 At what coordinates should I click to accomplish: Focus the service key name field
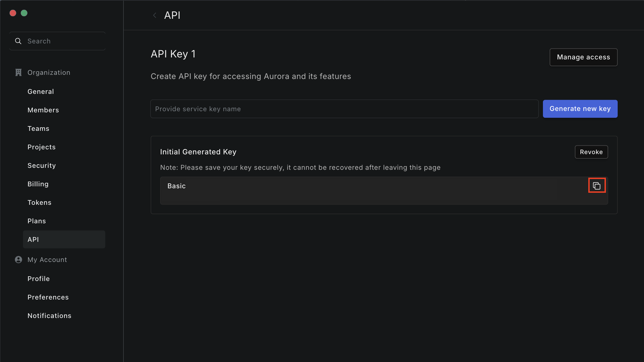(344, 109)
